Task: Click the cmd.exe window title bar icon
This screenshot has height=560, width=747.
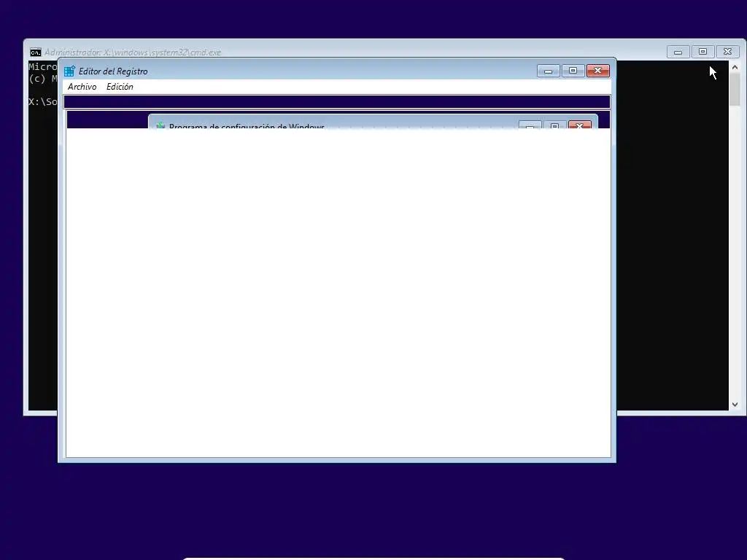Action: pyautogui.click(x=36, y=52)
